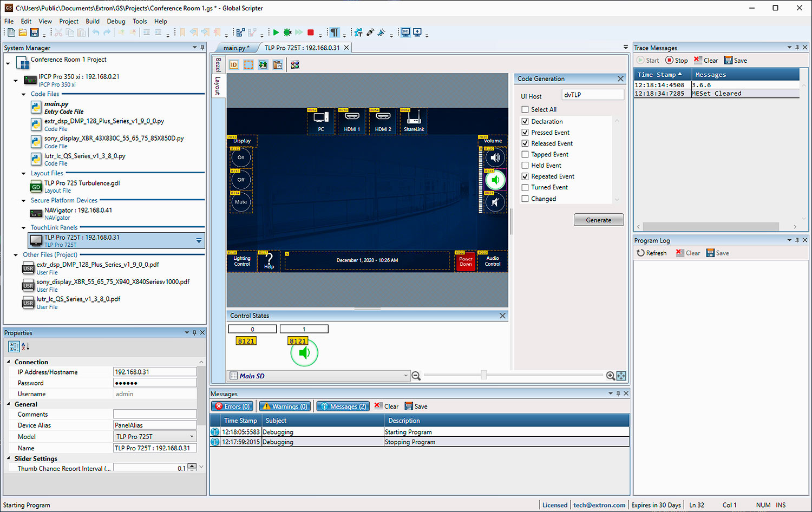The width and height of the screenshot is (812, 512).
Task: Click the Warnings (0) filter button
Action: tap(285, 406)
